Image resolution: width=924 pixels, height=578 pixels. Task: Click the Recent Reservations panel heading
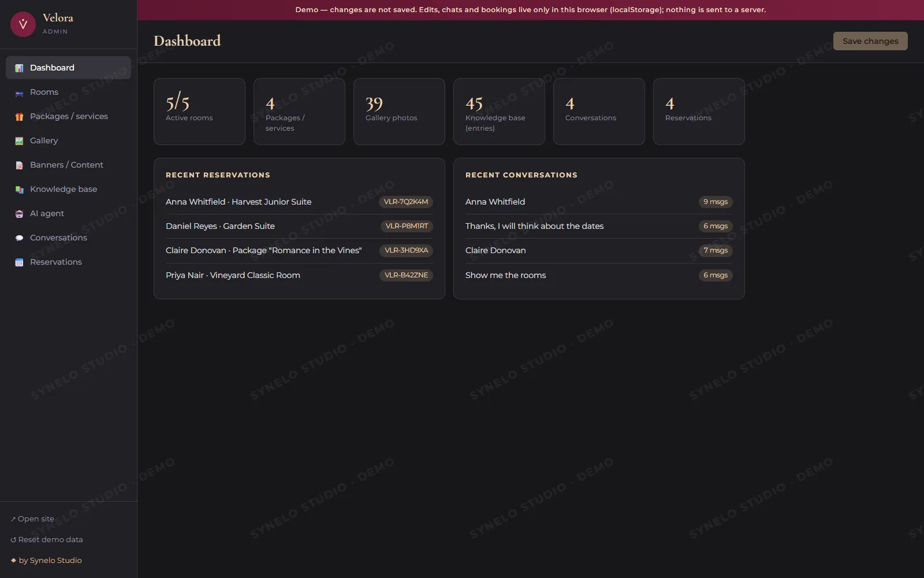pos(218,175)
